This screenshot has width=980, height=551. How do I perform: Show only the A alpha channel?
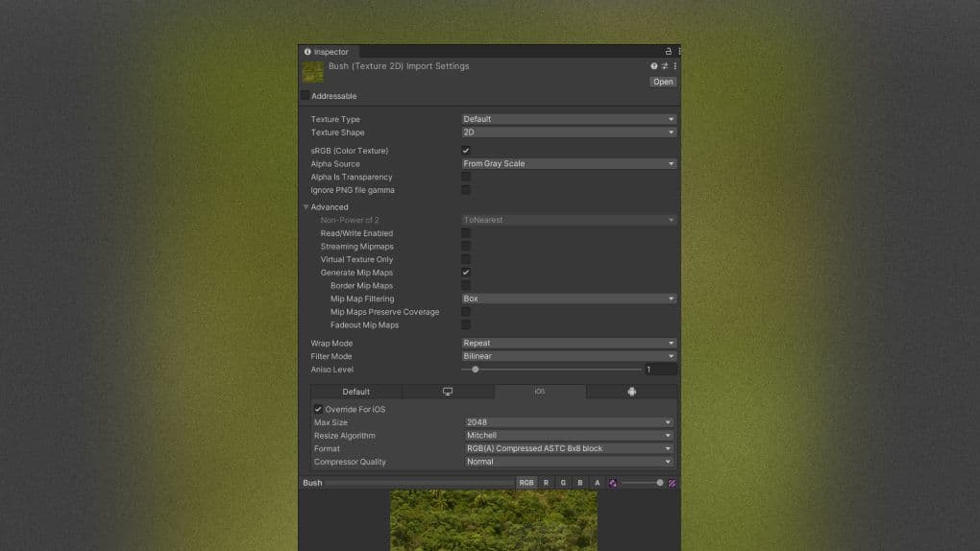[597, 483]
